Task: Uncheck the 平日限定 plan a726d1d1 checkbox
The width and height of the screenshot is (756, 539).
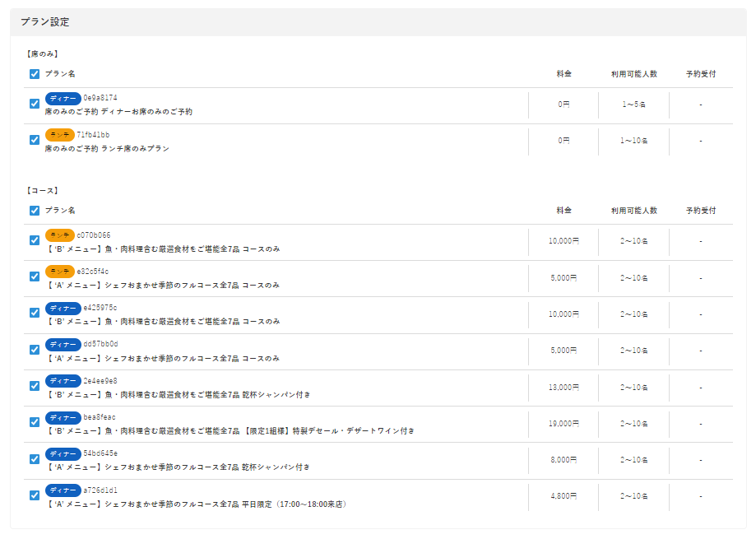Action: pos(35,495)
